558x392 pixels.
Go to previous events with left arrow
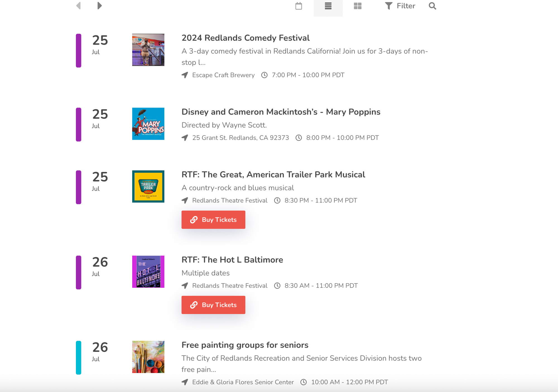pyautogui.click(x=78, y=6)
